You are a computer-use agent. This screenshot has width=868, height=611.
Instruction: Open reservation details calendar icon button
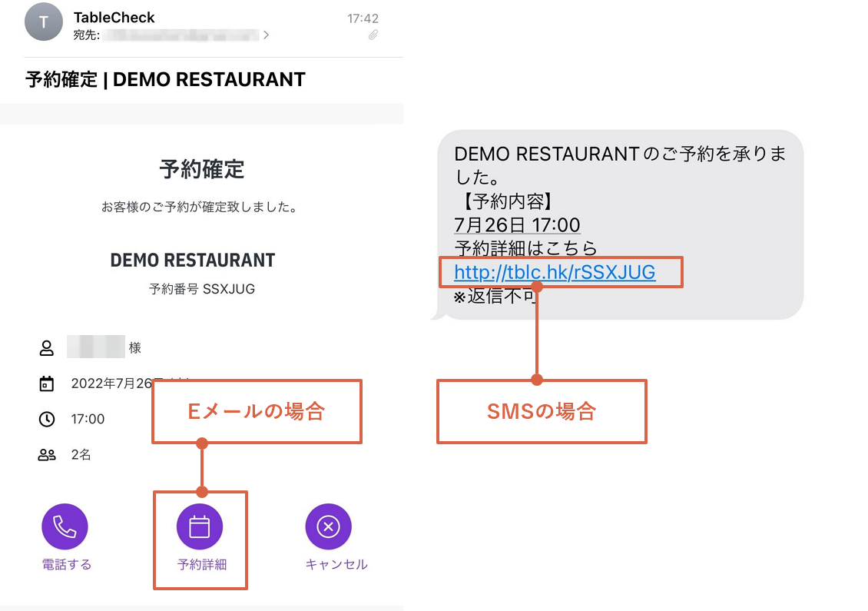click(200, 526)
